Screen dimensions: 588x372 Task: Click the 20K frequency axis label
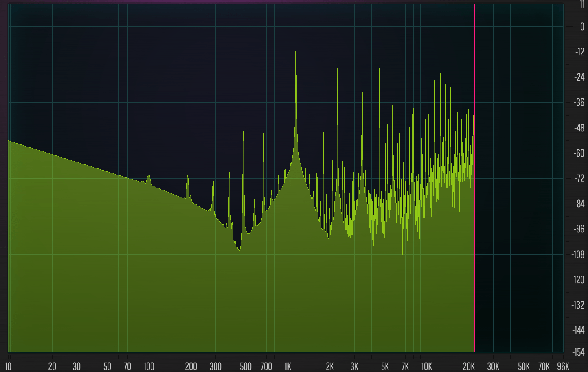point(469,366)
